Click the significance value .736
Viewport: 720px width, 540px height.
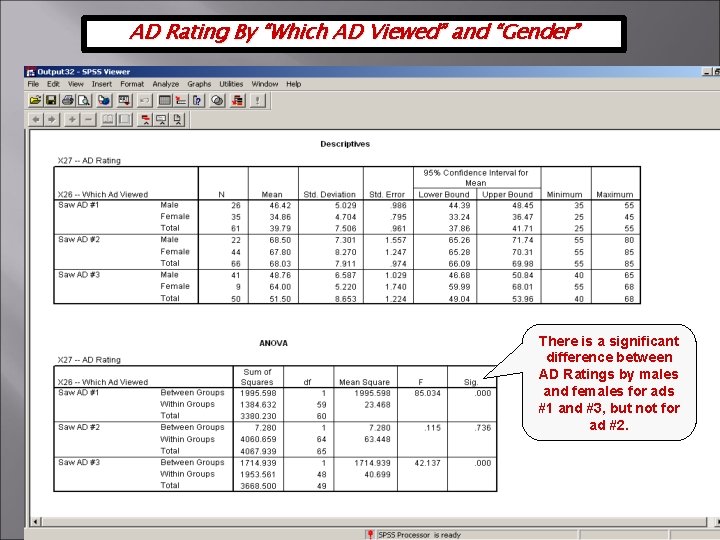coord(483,428)
